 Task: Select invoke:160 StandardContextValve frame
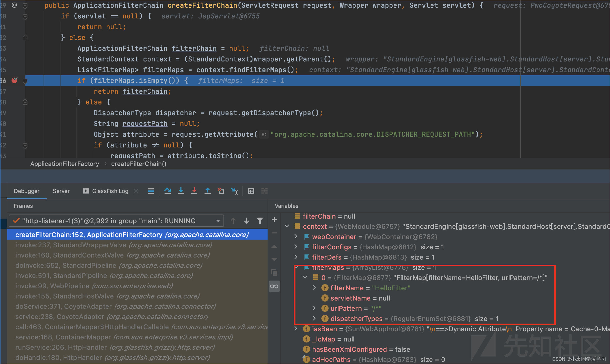pyautogui.click(x=137, y=255)
